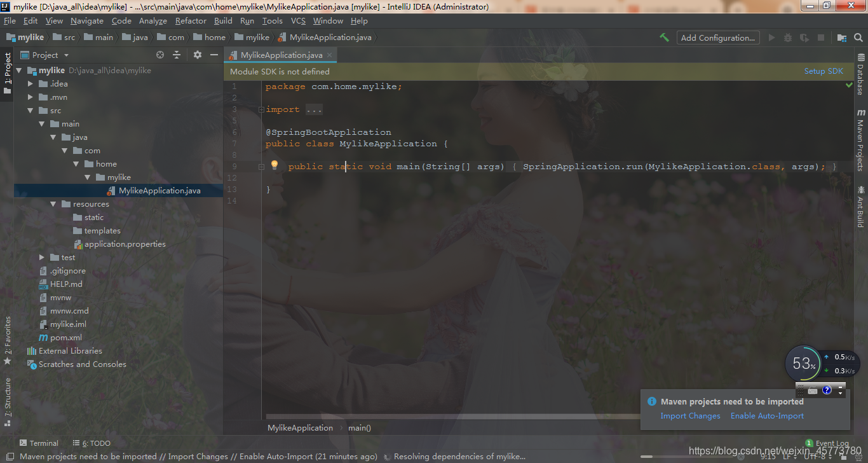Open the VCS menu
The width and height of the screenshot is (868, 463).
click(298, 20)
